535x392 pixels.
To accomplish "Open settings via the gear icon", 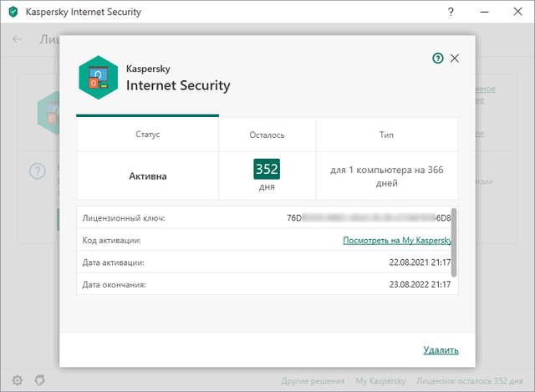I will pos(17,380).
